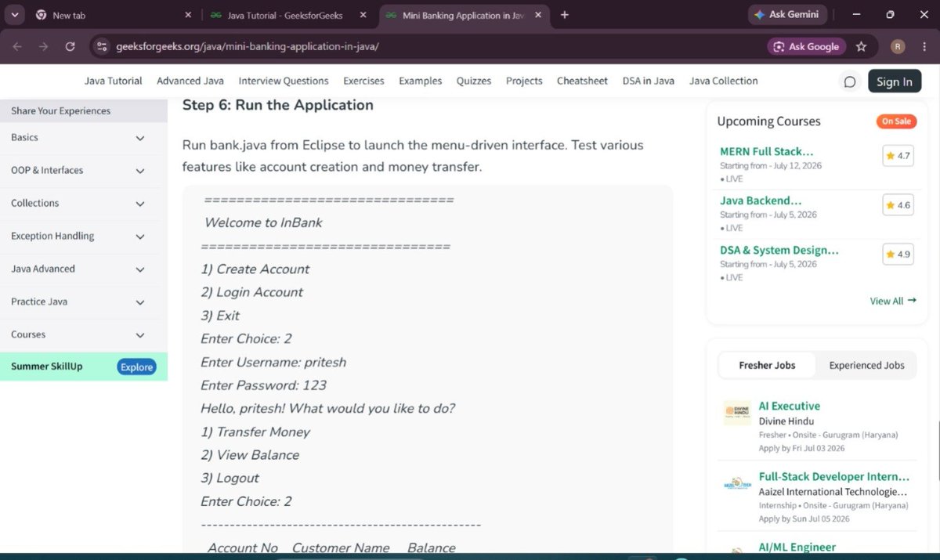Open Quizzes in the nav bar
The height and width of the screenshot is (560, 940).
coord(474,81)
